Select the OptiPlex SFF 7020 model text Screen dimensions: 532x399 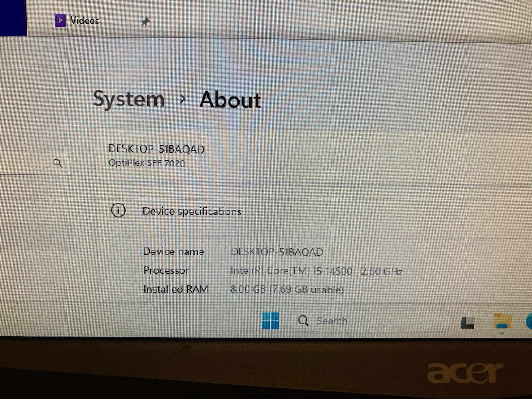(147, 163)
